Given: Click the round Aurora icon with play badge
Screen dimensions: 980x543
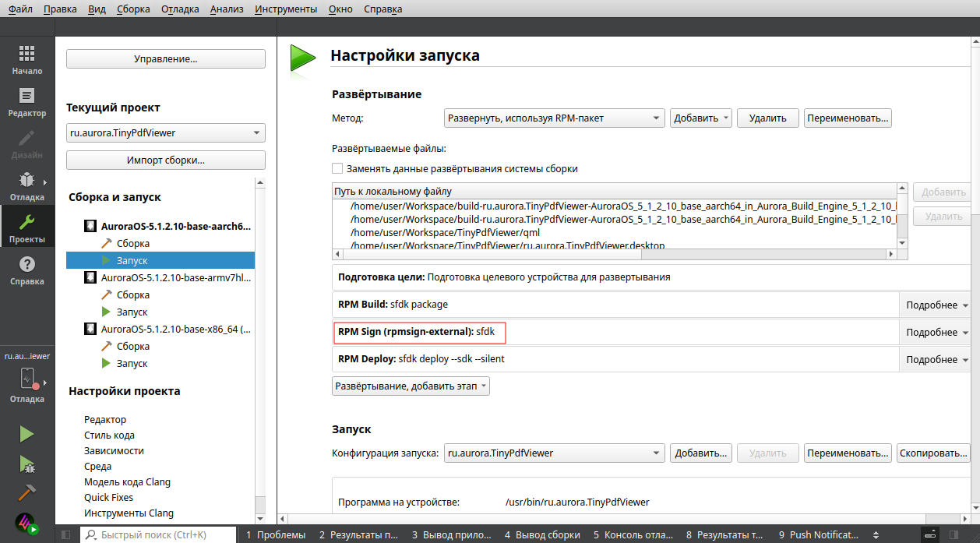Looking at the screenshot, I should [27, 524].
